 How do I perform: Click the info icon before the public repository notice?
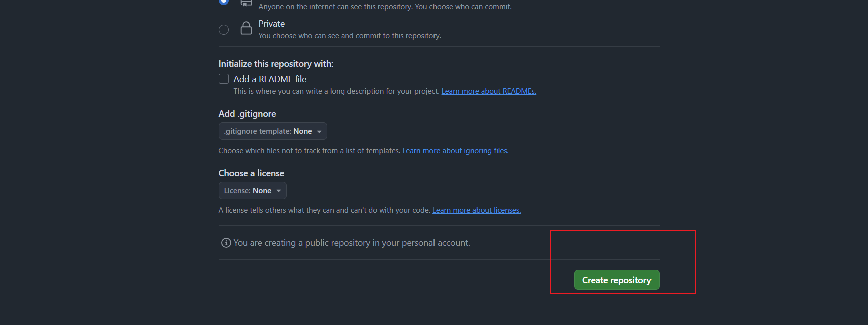click(x=226, y=243)
